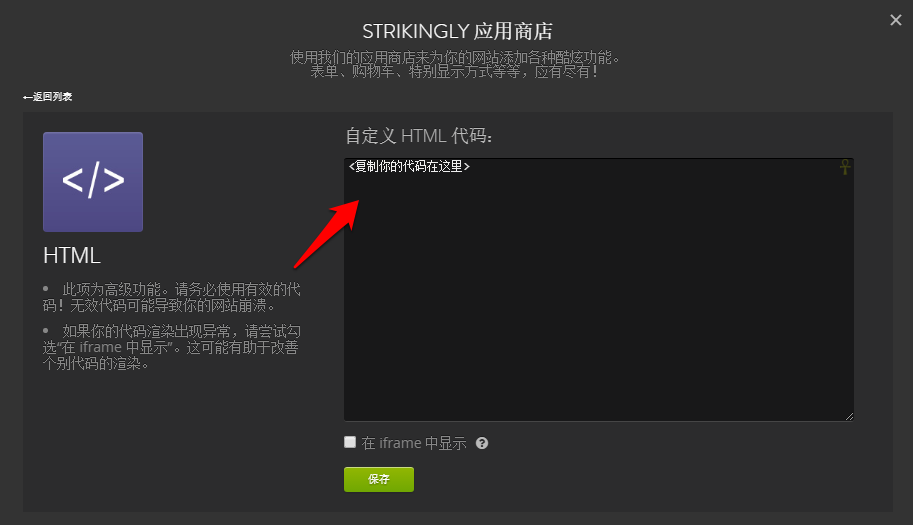
Task: Go back via 返回列表 link
Action: point(47,97)
